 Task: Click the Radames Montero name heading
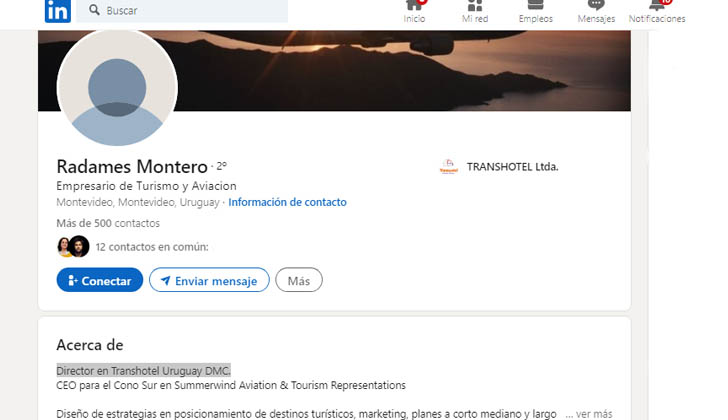132,166
